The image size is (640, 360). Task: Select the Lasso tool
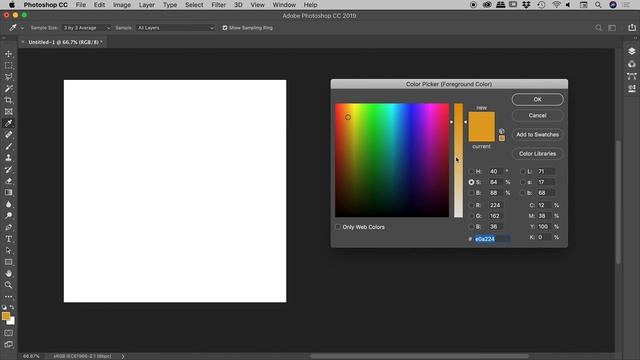(9, 77)
